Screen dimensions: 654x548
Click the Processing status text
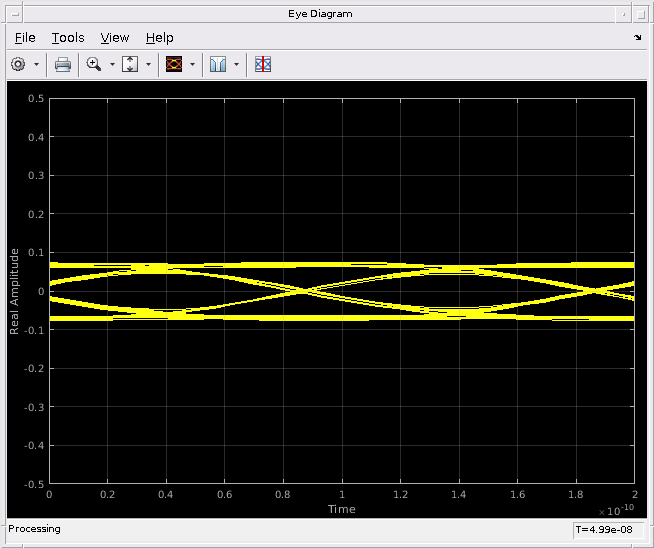coord(34,529)
